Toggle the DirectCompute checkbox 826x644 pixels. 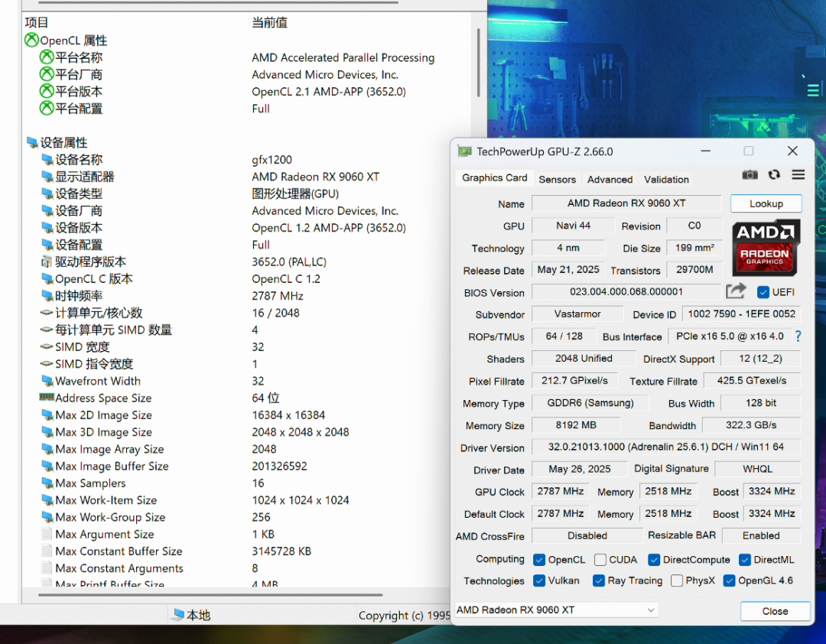654,560
